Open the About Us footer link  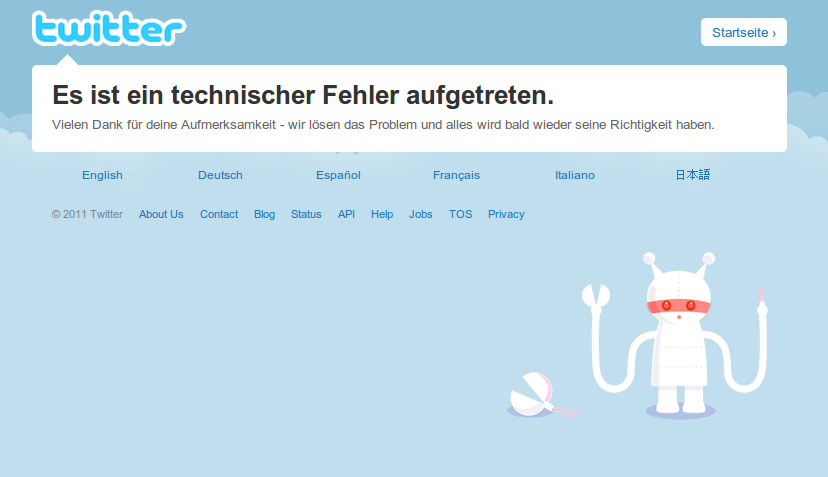pyautogui.click(x=161, y=214)
